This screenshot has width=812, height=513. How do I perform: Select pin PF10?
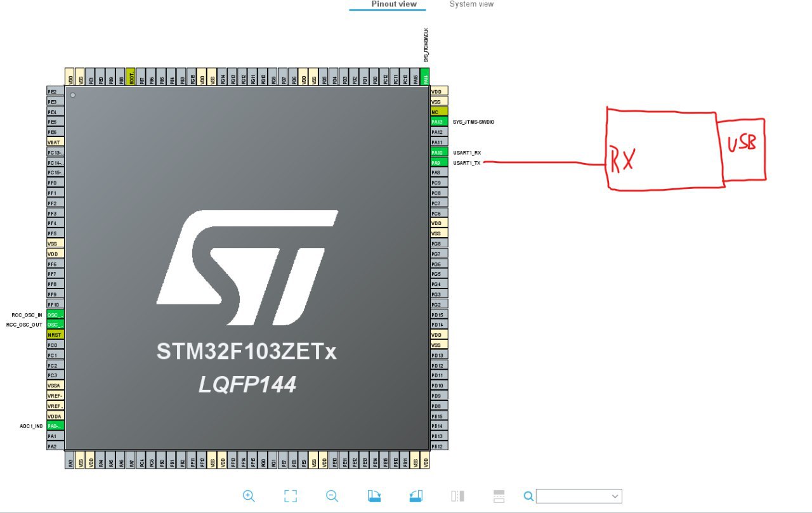pyautogui.click(x=56, y=304)
